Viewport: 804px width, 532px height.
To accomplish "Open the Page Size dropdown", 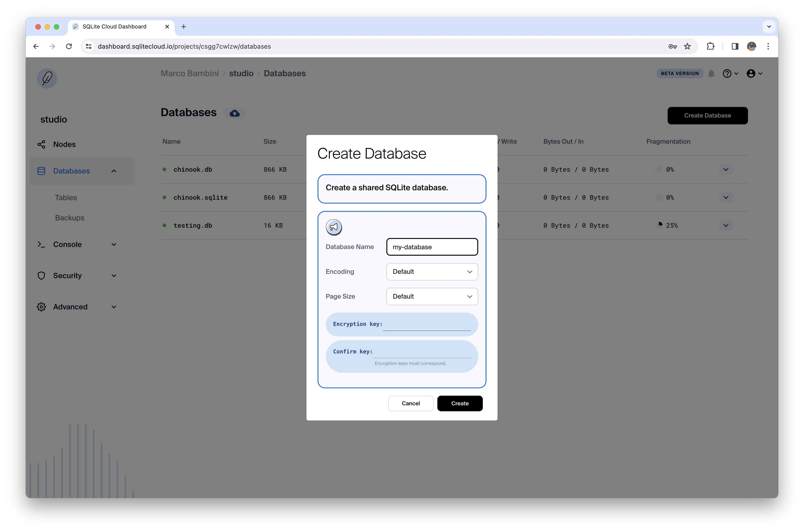I will point(432,297).
